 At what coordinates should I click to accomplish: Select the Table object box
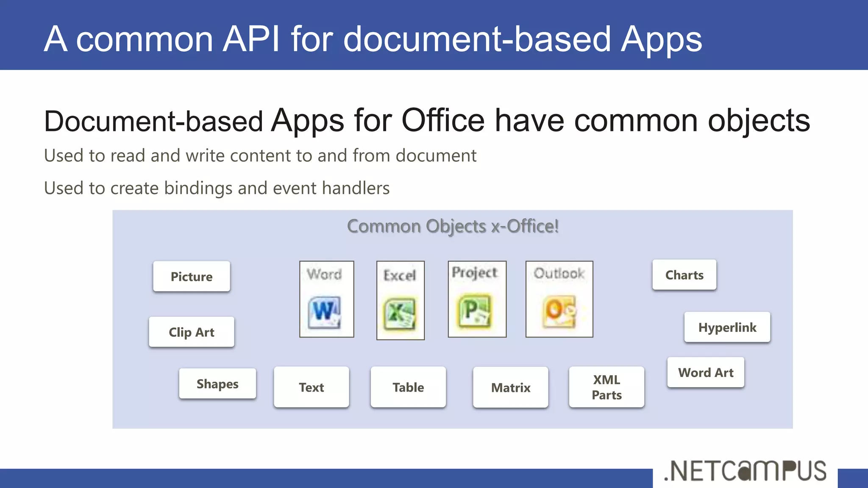[408, 387]
